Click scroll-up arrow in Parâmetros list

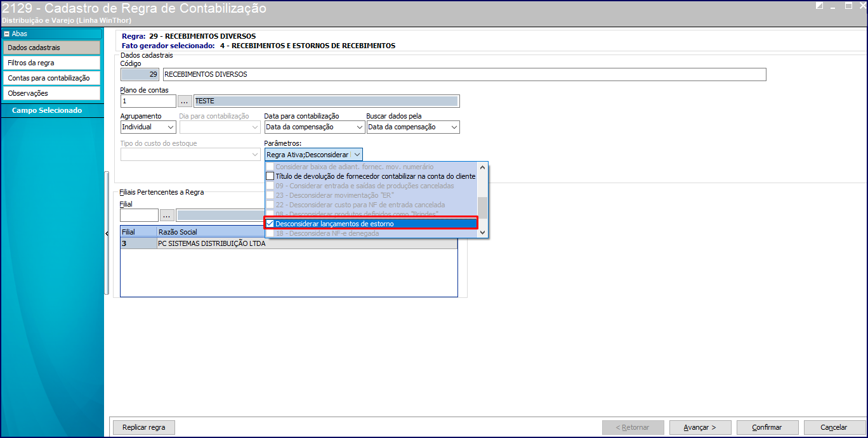tap(483, 167)
